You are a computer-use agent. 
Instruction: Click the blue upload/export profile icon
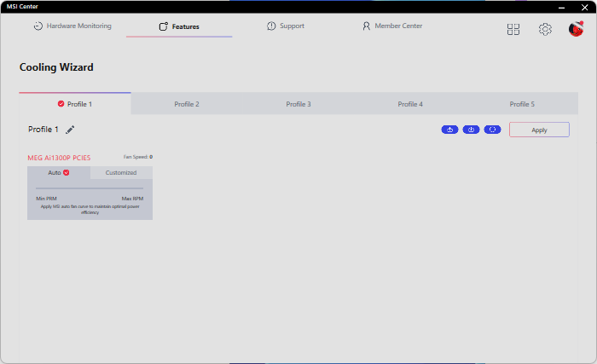(449, 130)
